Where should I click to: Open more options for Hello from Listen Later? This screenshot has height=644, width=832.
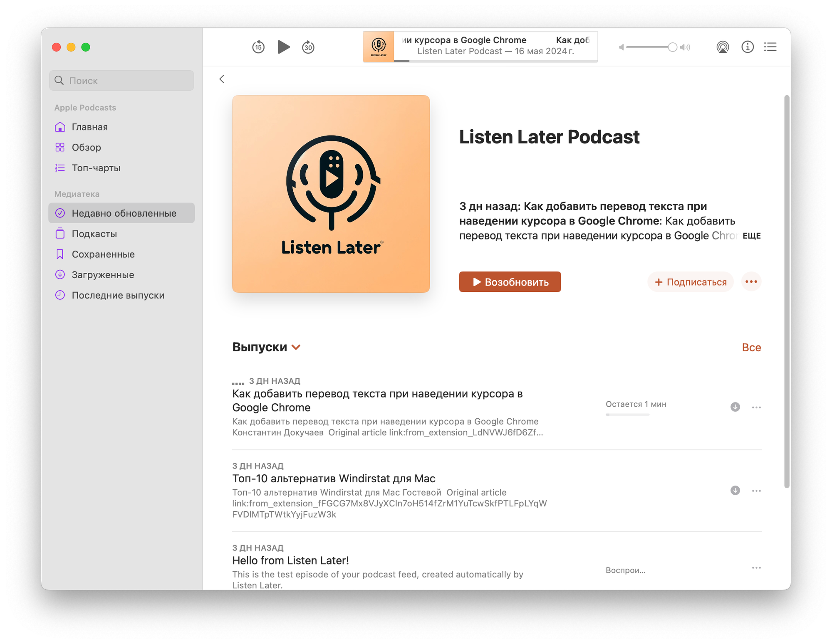tap(756, 568)
